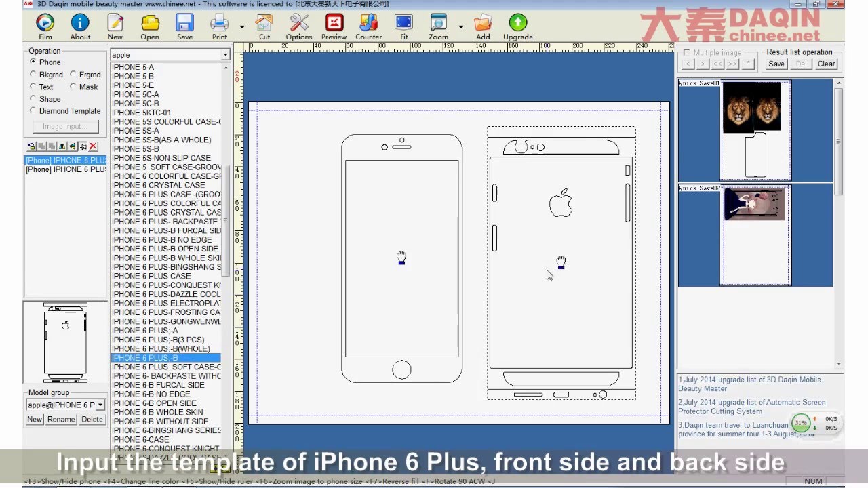
Task: Click the New model group button
Action: 35,419
